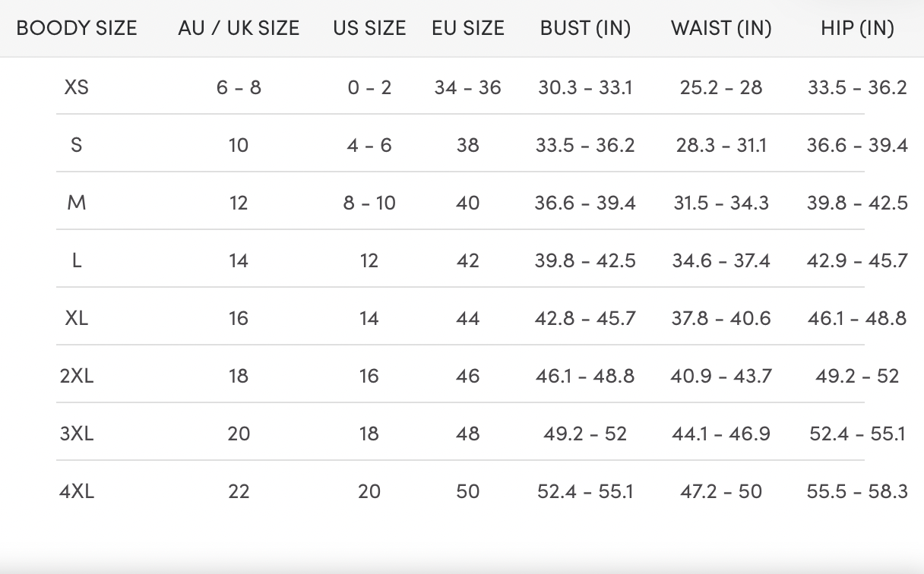The width and height of the screenshot is (924, 574).
Task: Click the HIP (IN) column header
Action: pyautogui.click(x=857, y=29)
